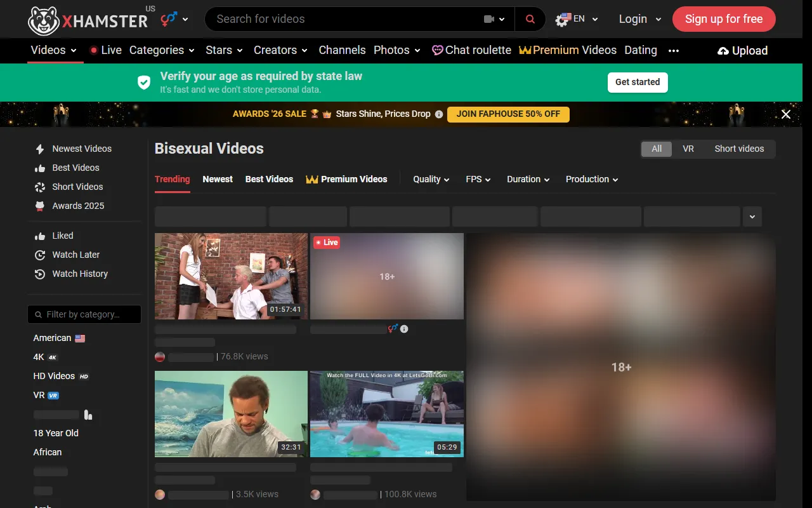Switch to the Premium Videos tab

point(346,179)
